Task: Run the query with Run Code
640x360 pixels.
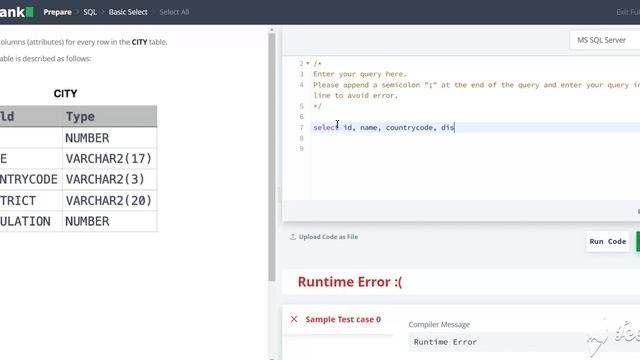Action: 607,241
